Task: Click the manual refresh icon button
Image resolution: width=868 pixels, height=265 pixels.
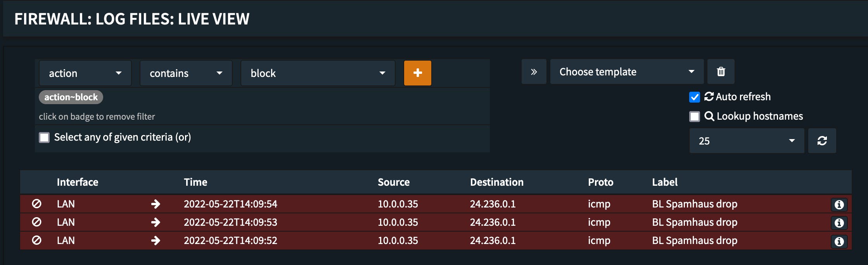Action: (x=822, y=141)
